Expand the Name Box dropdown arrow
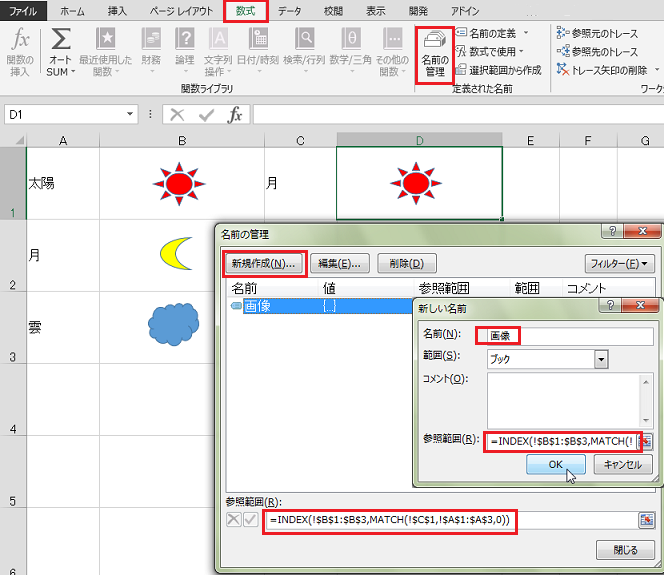Viewport: 664px width, 575px height. pos(130,115)
